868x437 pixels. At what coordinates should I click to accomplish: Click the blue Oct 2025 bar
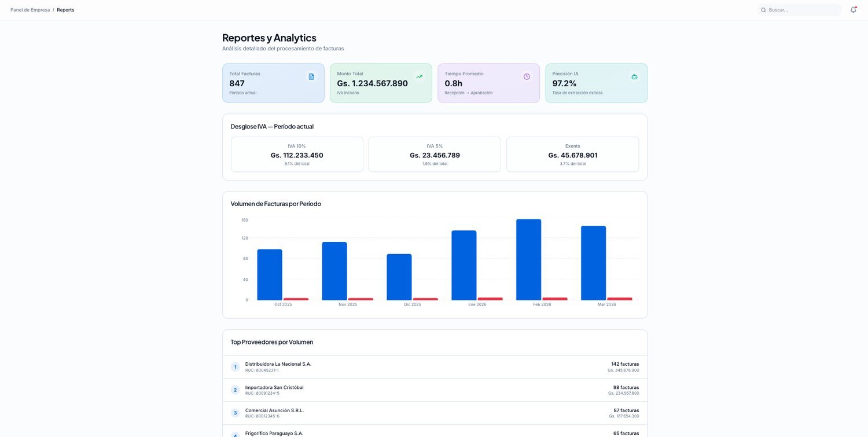(x=270, y=274)
